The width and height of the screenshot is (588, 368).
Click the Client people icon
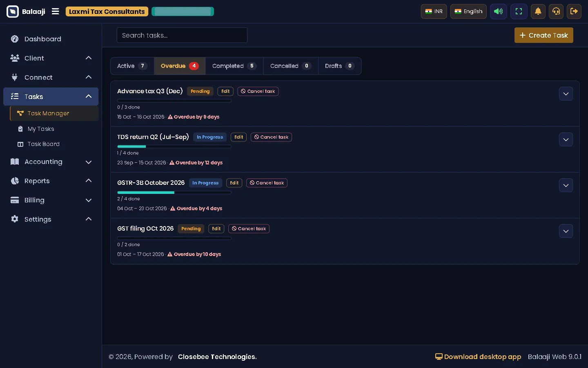pos(15,58)
